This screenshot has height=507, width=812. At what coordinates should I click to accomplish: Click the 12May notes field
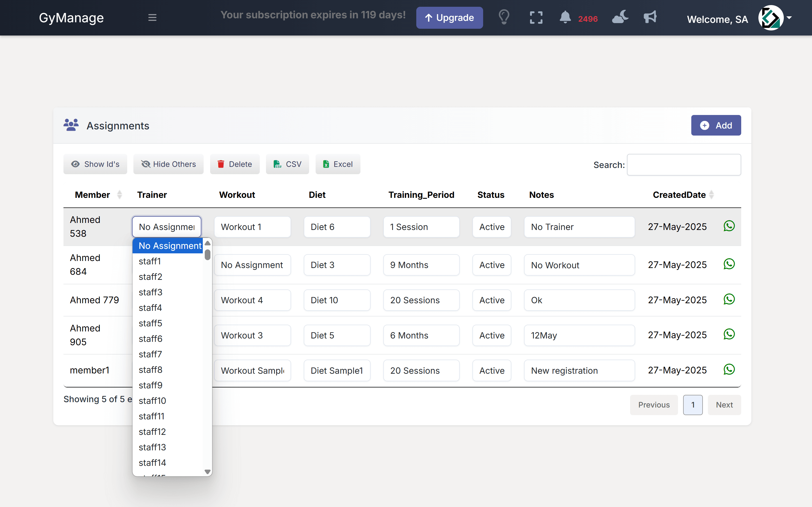579,335
